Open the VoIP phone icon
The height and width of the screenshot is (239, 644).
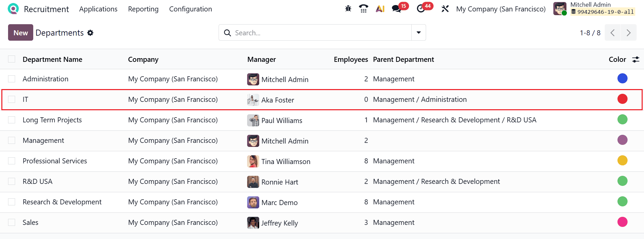[x=364, y=9]
